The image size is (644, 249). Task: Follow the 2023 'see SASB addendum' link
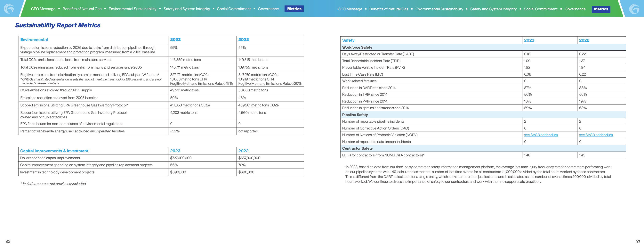coord(541,135)
